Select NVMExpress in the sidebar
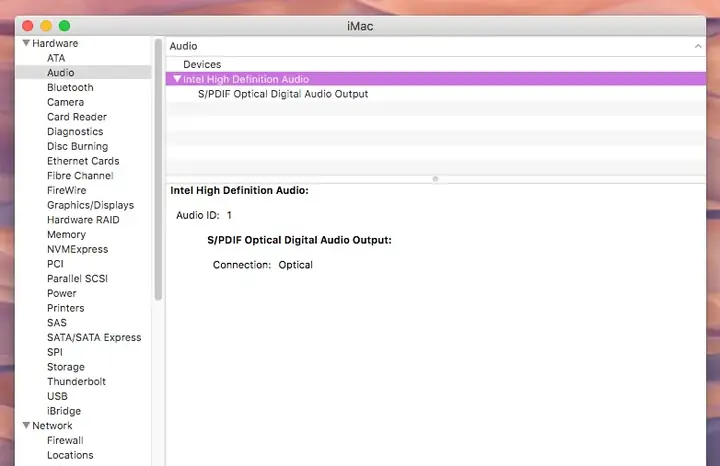This screenshot has height=466, width=720. coord(78,249)
